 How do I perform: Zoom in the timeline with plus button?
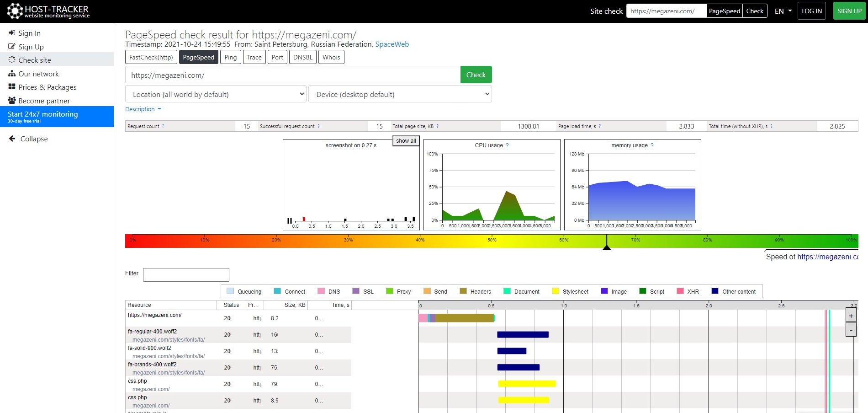(851, 316)
